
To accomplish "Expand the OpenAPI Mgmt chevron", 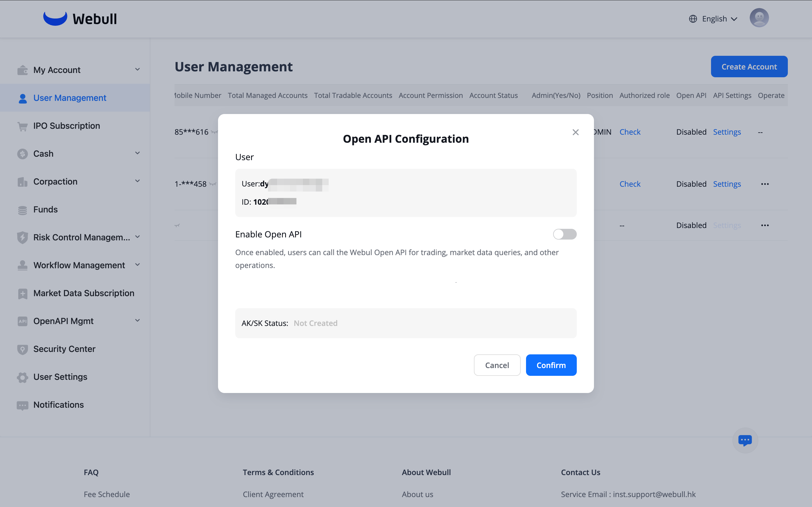I will pyautogui.click(x=137, y=321).
